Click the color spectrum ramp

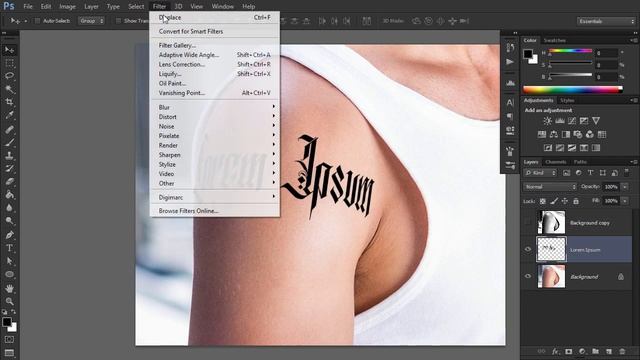573,90
